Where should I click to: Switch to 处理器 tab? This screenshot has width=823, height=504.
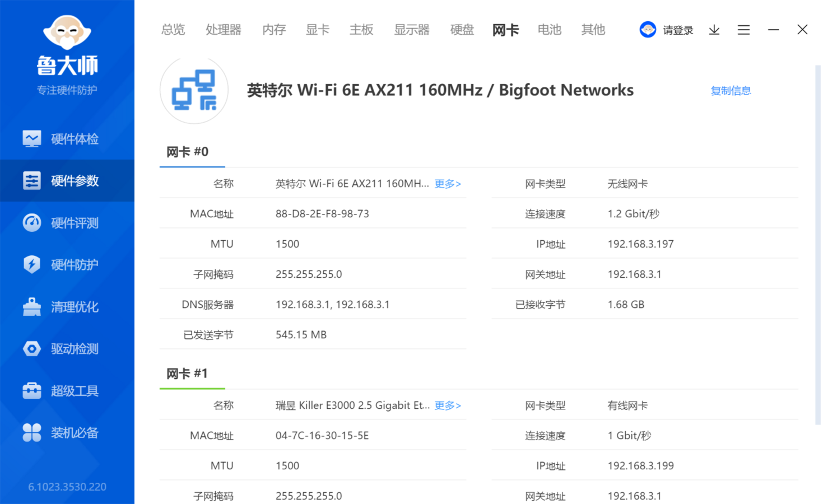224,30
